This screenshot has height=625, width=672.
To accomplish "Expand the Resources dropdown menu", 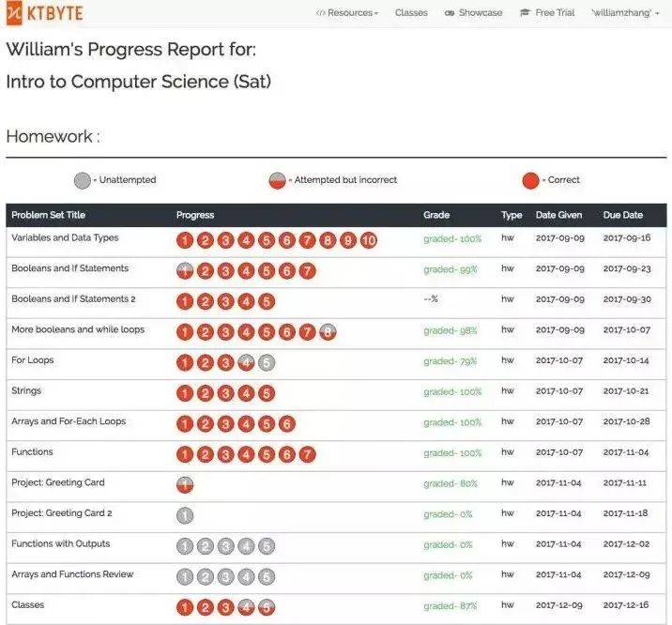I will [347, 13].
